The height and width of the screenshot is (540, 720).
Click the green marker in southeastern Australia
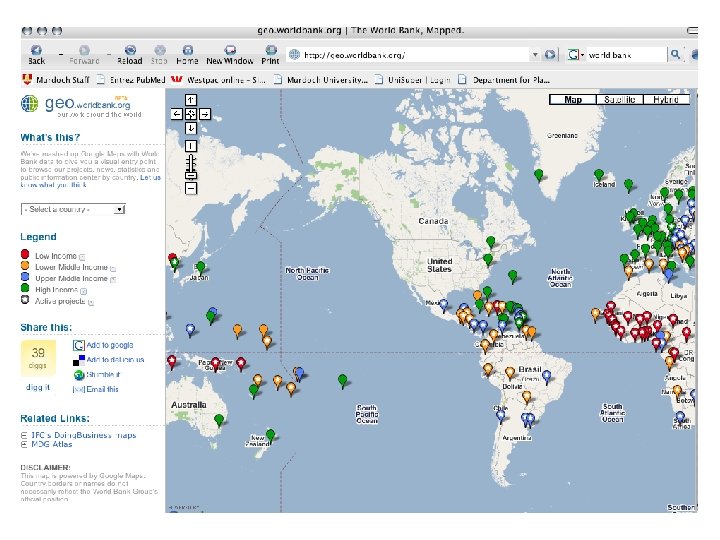pyautogui.click(x=219, y=420)
